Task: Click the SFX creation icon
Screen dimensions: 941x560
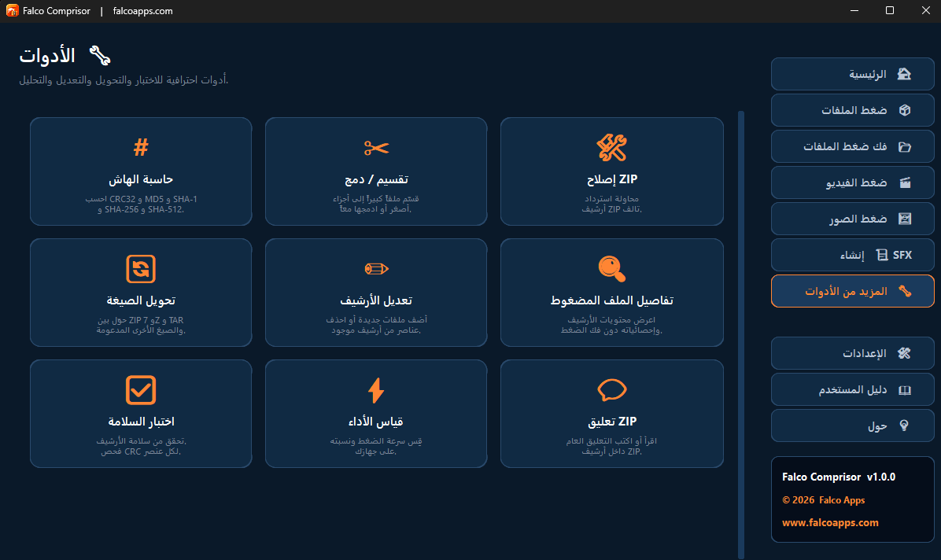Action: pyautogui.click(x=881, y=255)
